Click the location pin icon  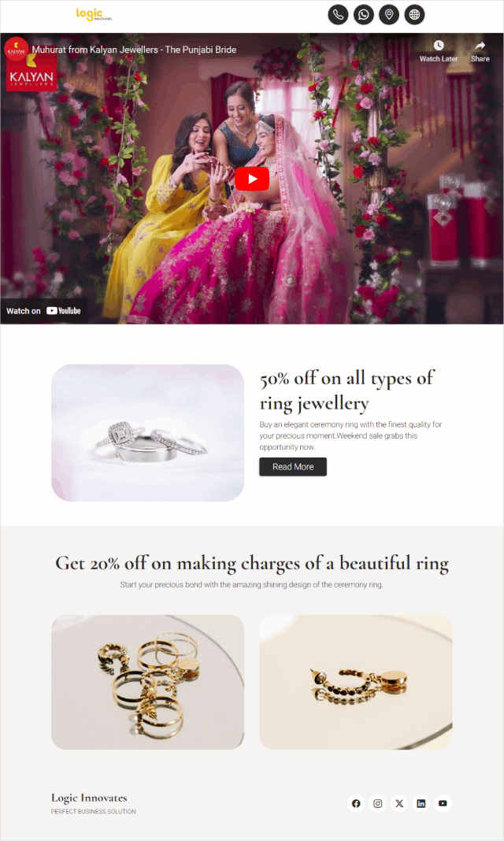click(x=389, y=14)
